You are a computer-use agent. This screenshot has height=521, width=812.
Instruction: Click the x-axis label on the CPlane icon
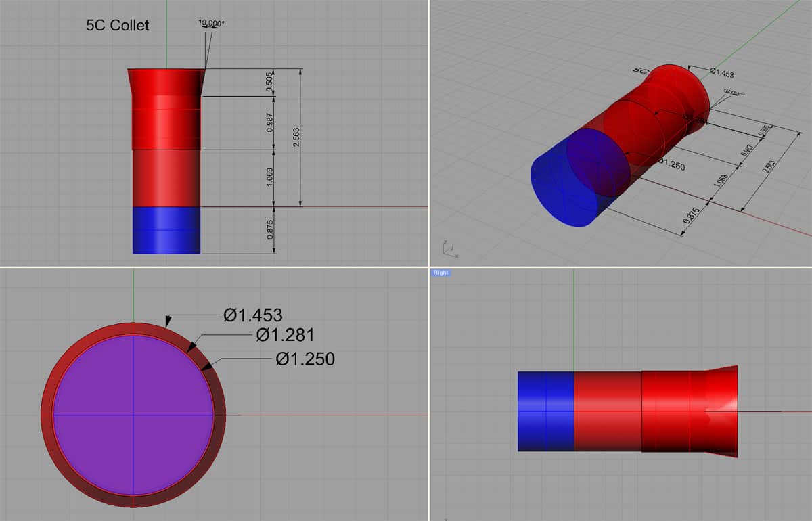click(x=457, y=256)
